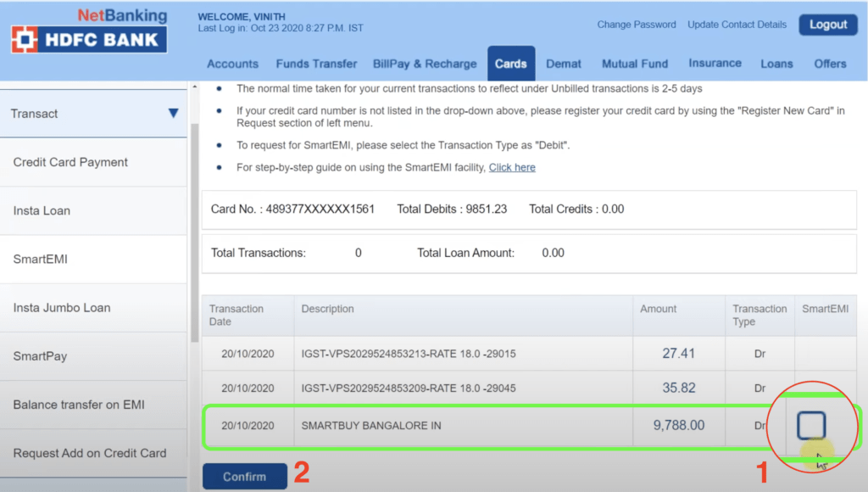Click the Transaction Type column header

(759, 316)
